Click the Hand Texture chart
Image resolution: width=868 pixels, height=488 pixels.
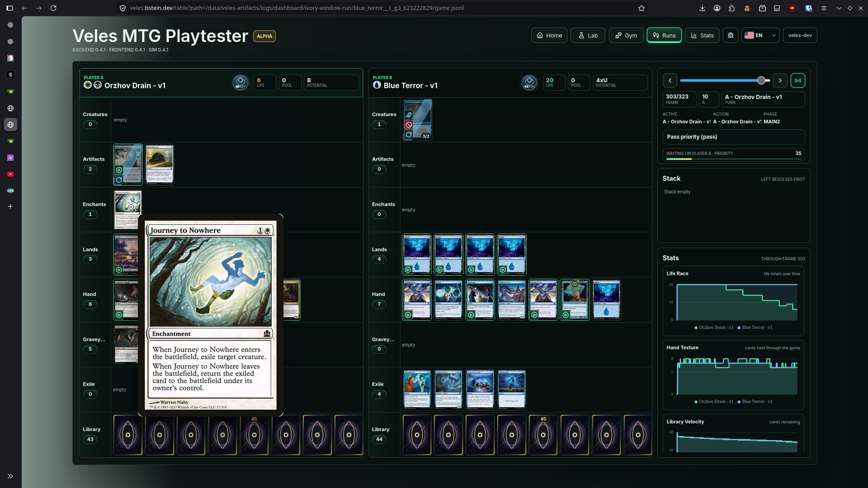734,375
